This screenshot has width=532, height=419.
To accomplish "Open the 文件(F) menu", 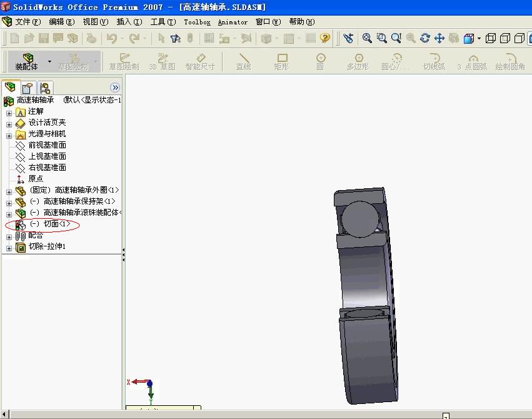I will pos(28,22).
